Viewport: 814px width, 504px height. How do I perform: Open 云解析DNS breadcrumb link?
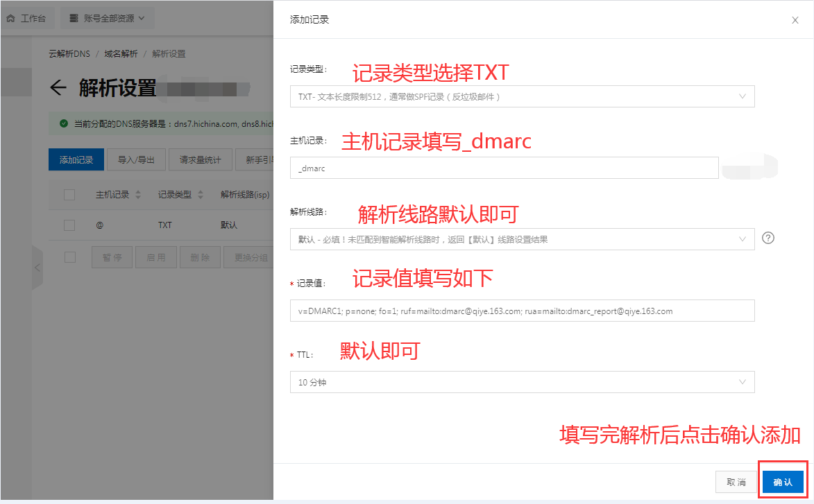(x=69, y=54)
